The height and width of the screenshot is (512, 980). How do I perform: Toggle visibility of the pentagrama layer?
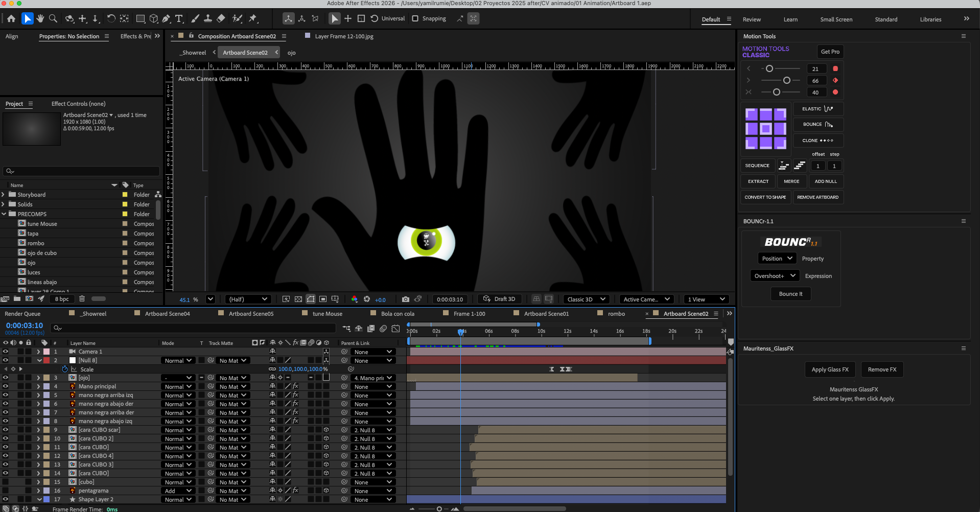6,491
